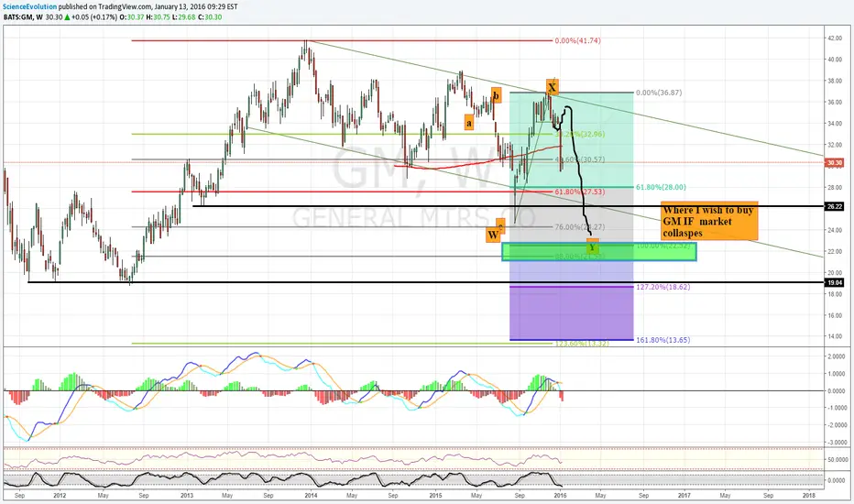Image resolution: width=854 pixels, height=504 pixels.
Task: Click the 2017 label on the time axis
Action: tap(684, 495)
